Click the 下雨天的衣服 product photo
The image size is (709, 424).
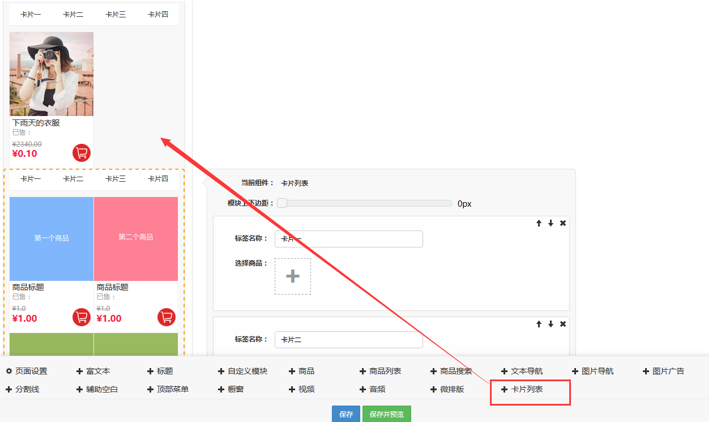(x=52, y=74)
